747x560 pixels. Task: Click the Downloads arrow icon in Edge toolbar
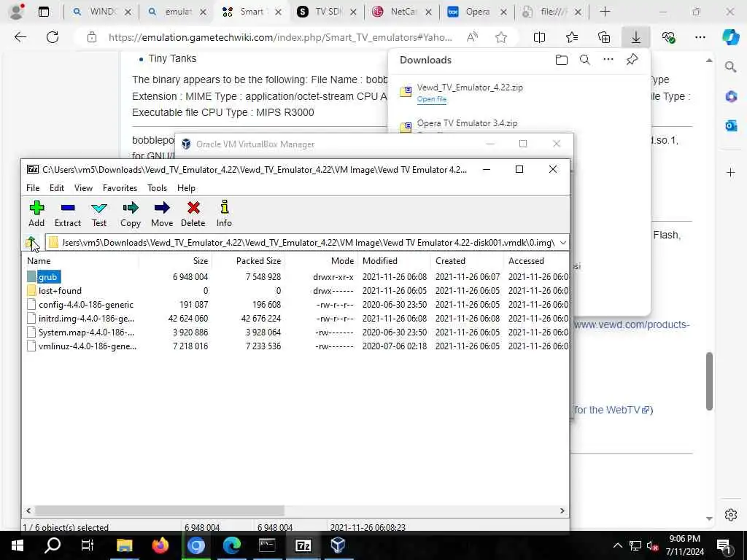636,37
